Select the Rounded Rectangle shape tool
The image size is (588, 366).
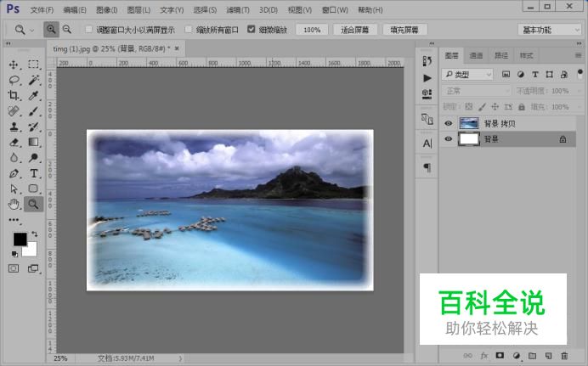33,189
